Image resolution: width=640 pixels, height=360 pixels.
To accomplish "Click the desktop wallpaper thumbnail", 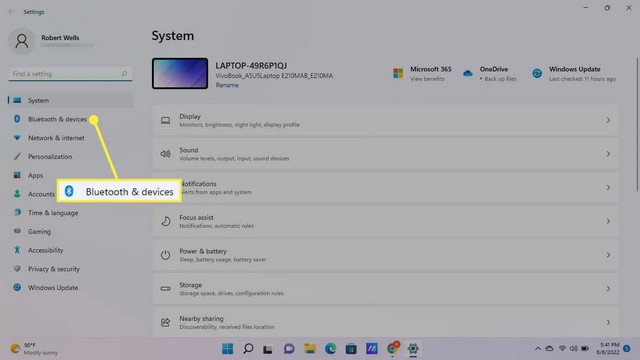I will coord(180,73).
